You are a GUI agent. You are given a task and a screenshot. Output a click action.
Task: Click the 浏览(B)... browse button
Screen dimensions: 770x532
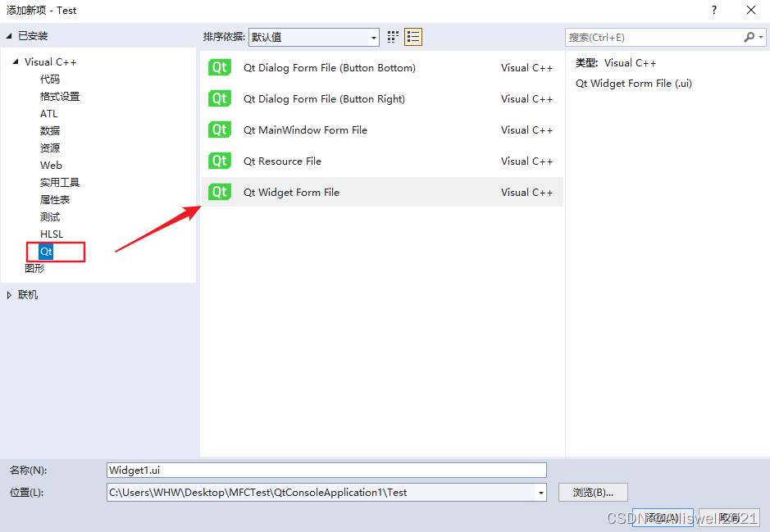pos(593,493)
